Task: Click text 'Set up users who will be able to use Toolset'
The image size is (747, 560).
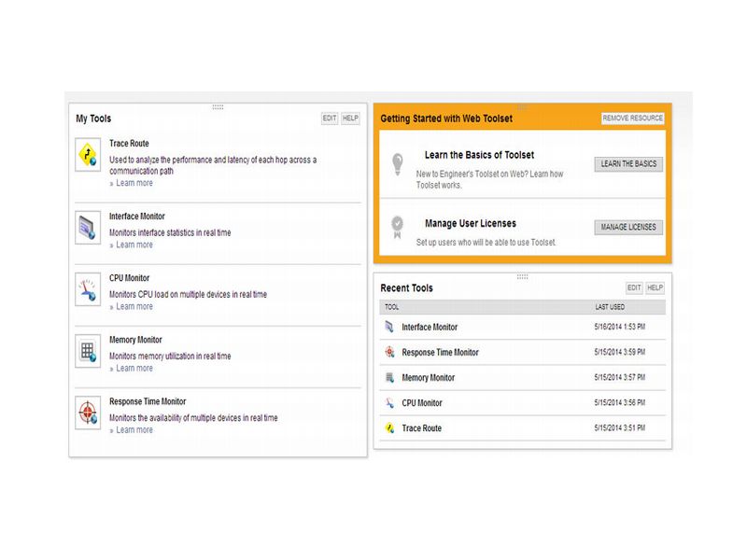Action: tap(486, 243)
